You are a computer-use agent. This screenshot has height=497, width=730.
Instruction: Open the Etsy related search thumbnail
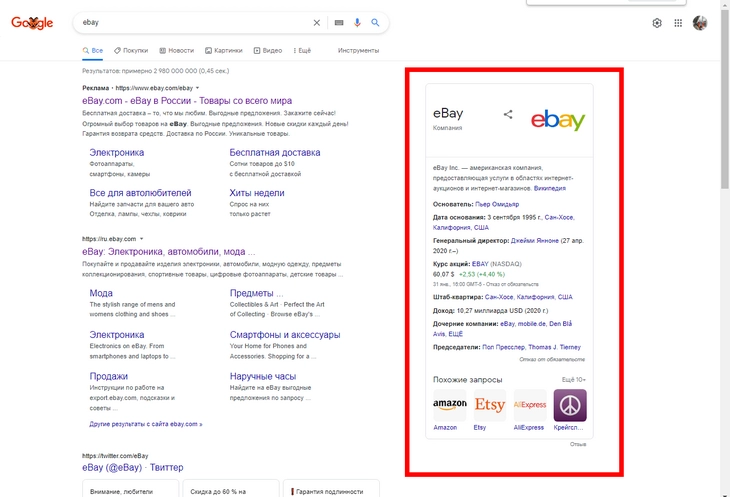tap(490, 405)
